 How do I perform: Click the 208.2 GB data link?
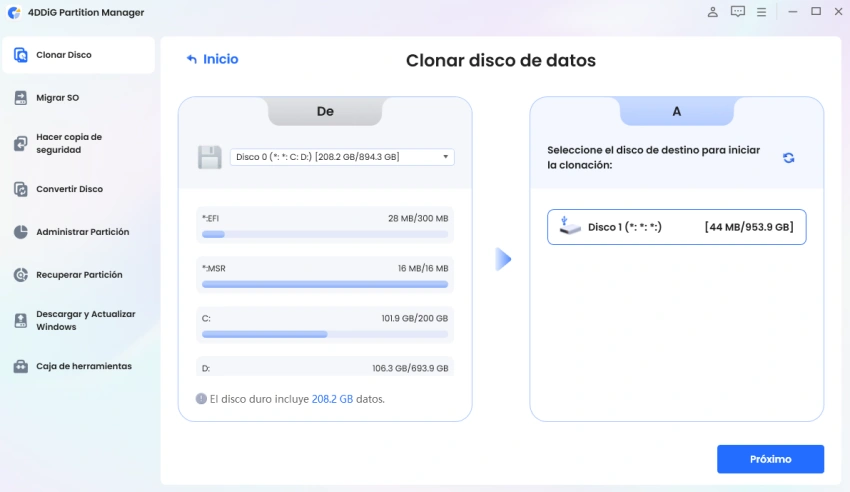(x=332, y=399)
